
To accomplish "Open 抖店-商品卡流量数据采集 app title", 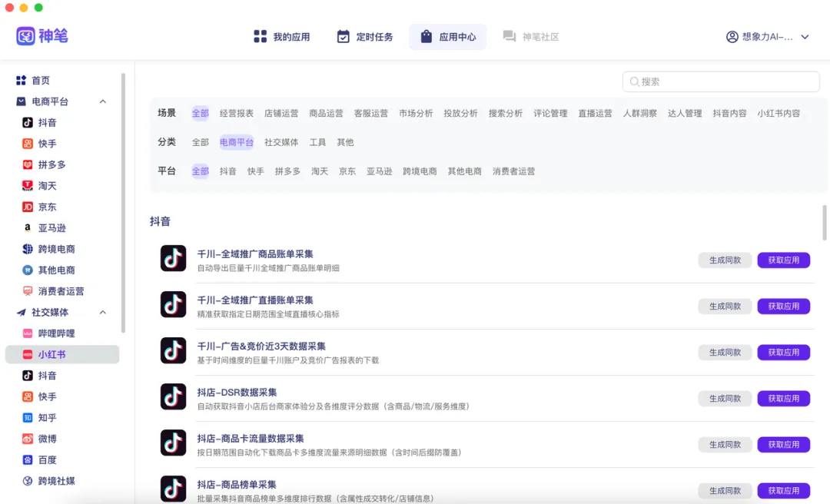I will [251, 439].
